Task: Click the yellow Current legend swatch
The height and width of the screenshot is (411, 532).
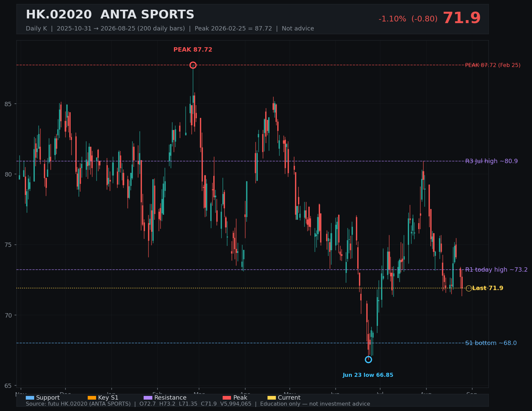Action: (272, 398)
